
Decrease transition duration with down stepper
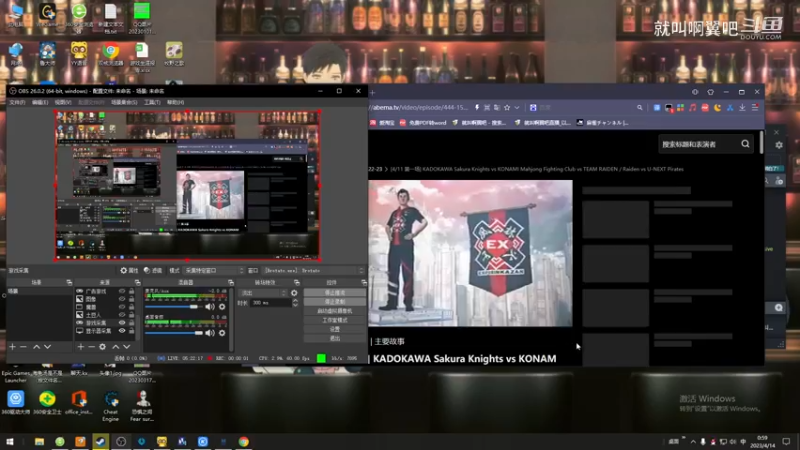pyautogui.click(x=295, y=305)
